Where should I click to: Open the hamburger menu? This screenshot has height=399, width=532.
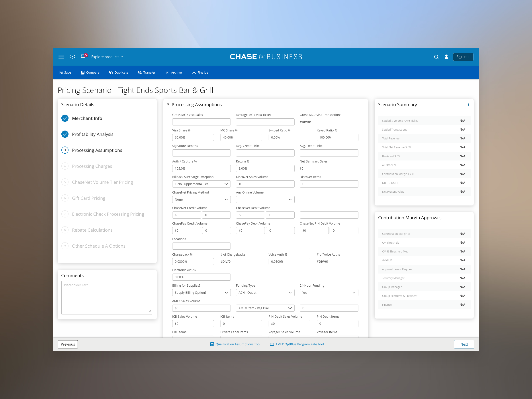point(61,57)
